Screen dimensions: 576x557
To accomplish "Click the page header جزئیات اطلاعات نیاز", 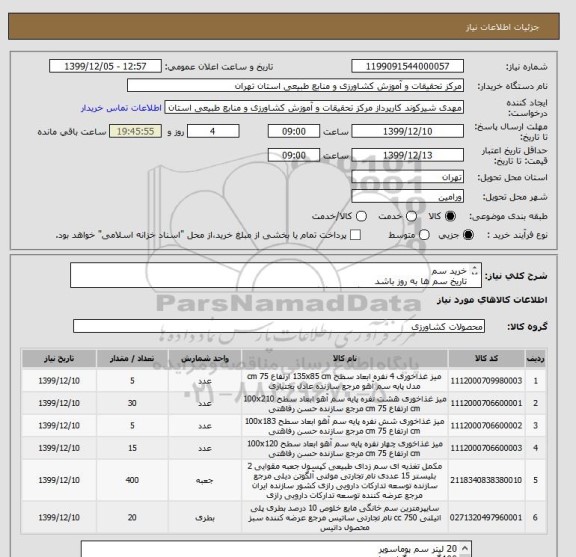I will pos(502,28).
